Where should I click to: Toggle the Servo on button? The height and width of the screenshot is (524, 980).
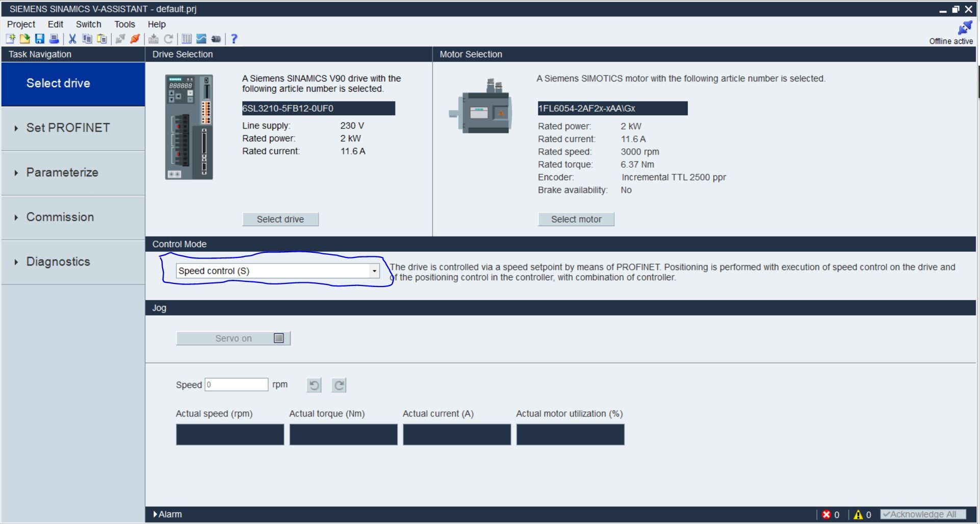[234, 338]
